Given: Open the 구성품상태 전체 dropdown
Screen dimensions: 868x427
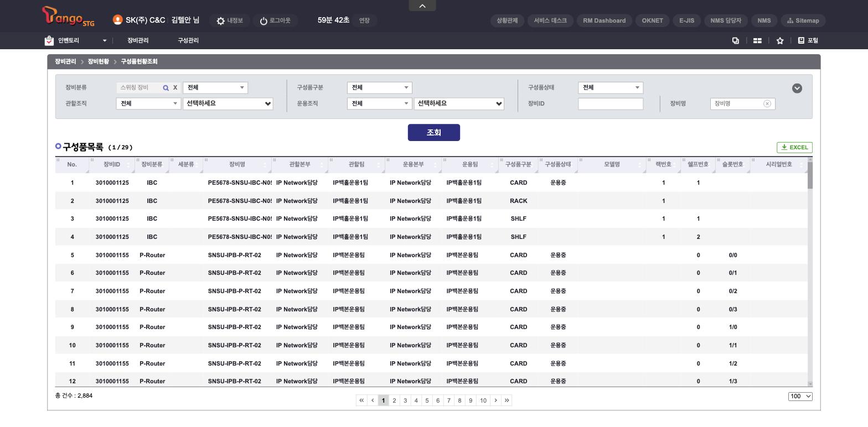Looking at the screenshot, I should tap(611, 87).
